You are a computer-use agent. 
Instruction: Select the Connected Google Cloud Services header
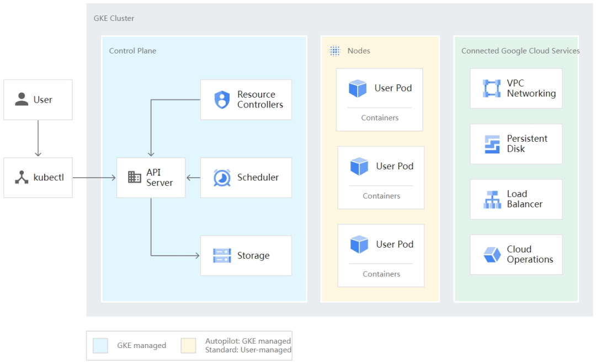[520, 50]
